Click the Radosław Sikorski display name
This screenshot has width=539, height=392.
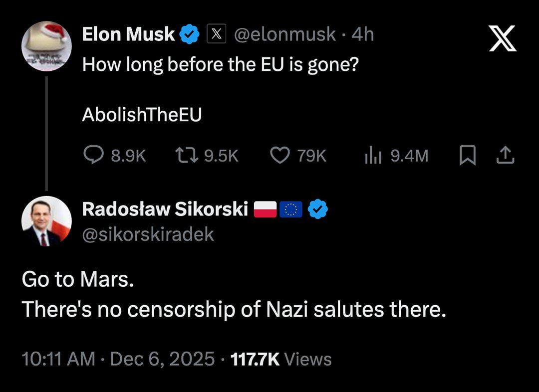pyautogui.click(x=165, y=209)
